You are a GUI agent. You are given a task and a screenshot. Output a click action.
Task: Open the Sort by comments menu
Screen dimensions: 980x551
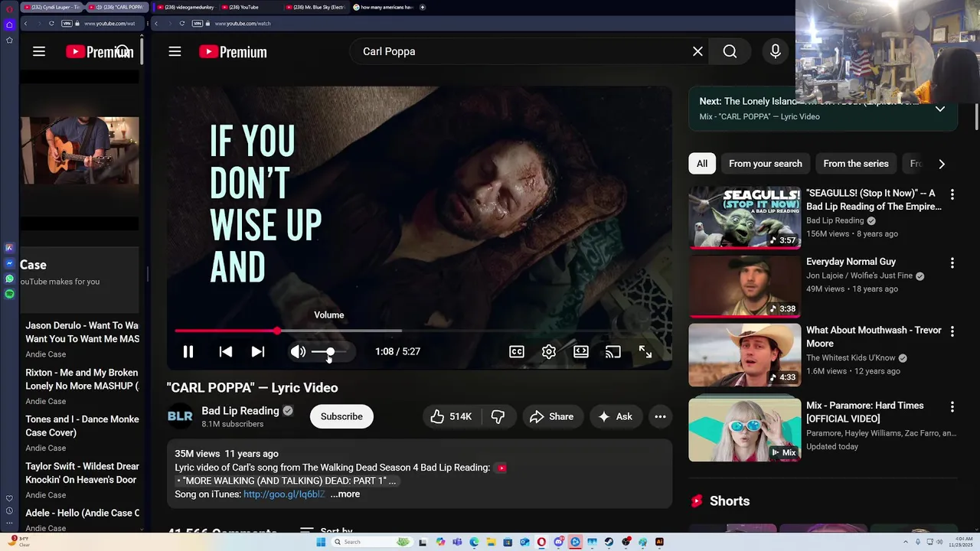tap(327, 531)
